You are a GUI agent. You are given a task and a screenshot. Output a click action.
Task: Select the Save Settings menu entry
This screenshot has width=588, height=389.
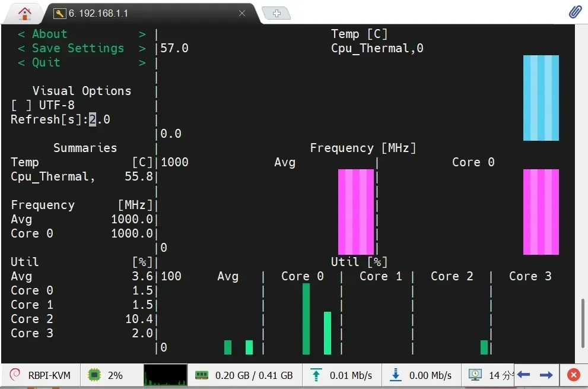(x=81, y=48)
